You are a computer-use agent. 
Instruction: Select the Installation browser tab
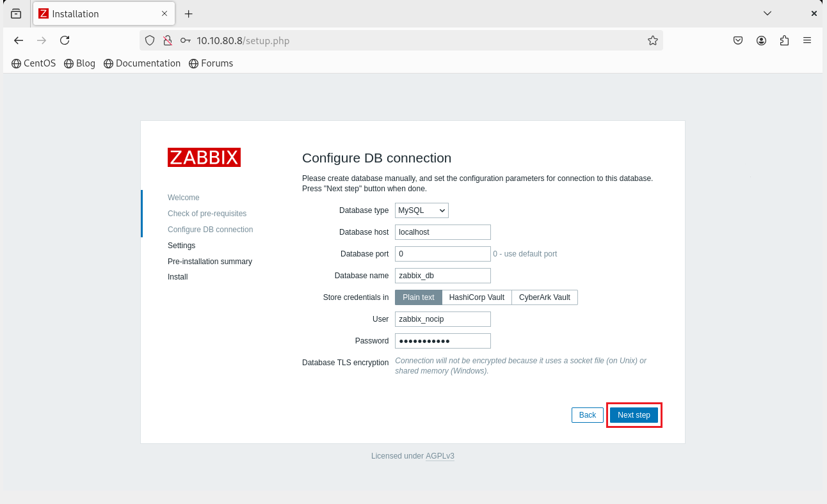(102, 13)
